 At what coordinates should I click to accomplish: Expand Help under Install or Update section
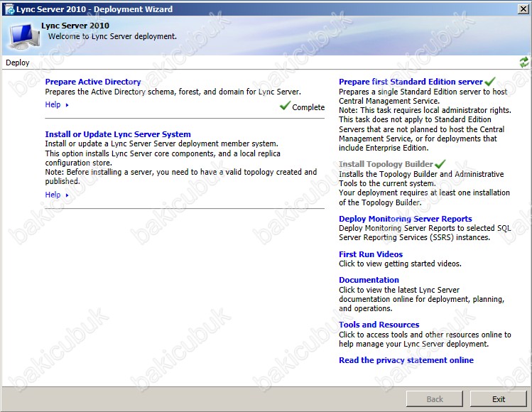point(57,195)
